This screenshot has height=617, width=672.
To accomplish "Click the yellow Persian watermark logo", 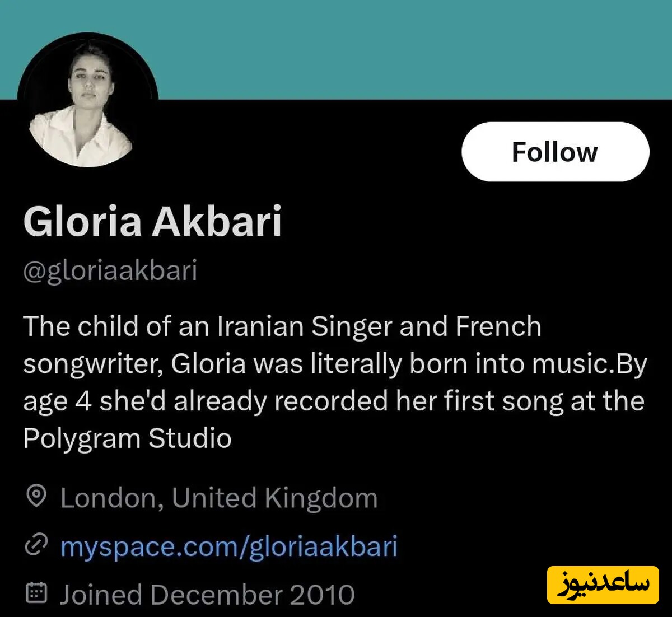I will [603, 585].
